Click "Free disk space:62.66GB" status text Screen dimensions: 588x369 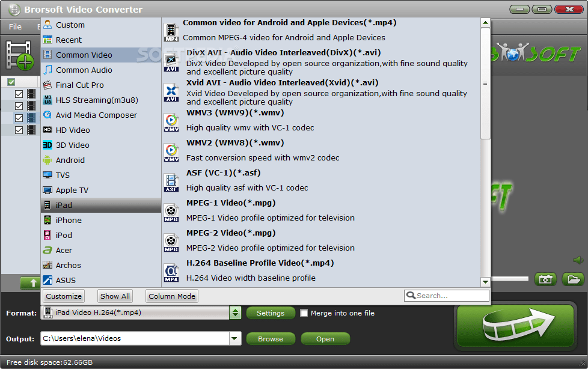[x=49, y=362]
